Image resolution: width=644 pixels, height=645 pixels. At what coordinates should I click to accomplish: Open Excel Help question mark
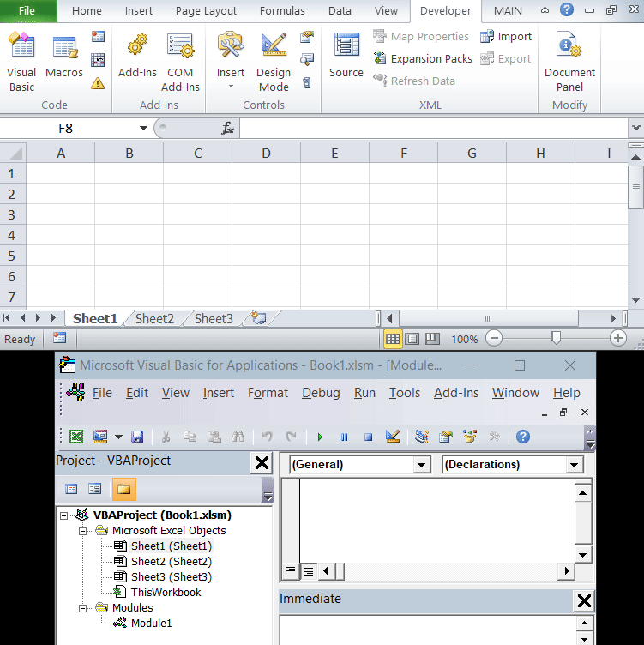click(567, 10)
